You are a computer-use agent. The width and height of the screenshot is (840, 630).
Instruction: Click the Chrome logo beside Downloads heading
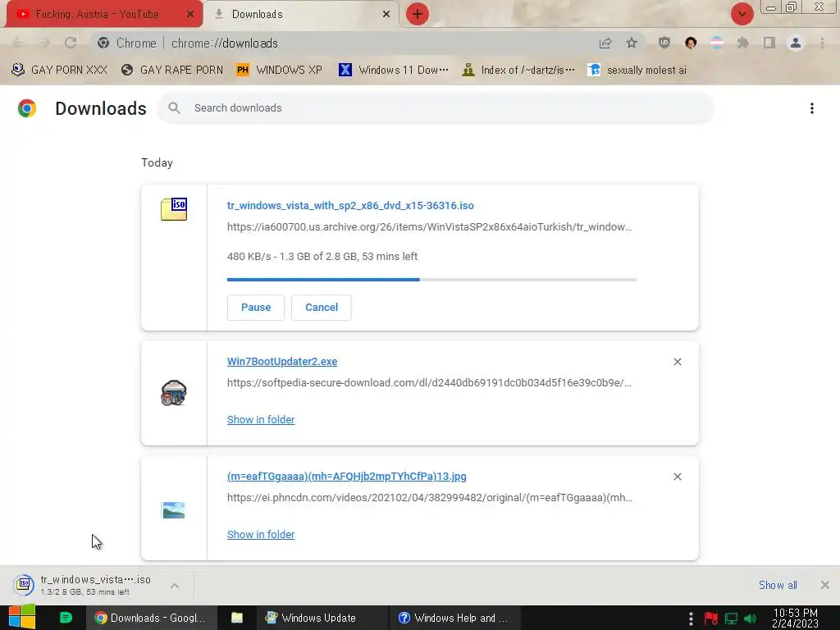[x=27, y=108]
